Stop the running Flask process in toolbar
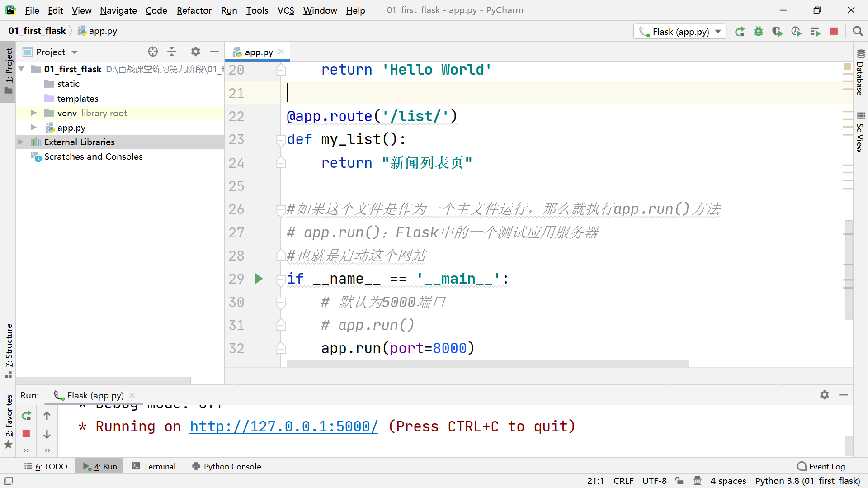This screenshot has height=488, width=868. pyautogui.click(x=834, y=31)
